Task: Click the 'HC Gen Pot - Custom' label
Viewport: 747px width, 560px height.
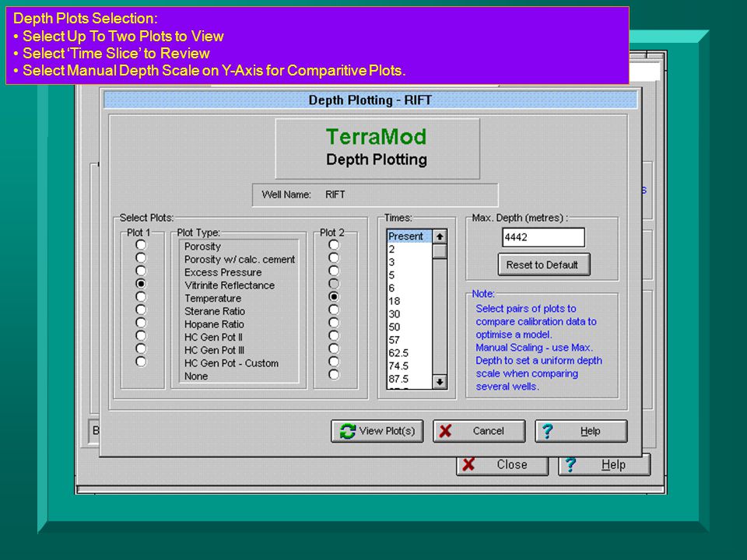Action: [232, 363]
